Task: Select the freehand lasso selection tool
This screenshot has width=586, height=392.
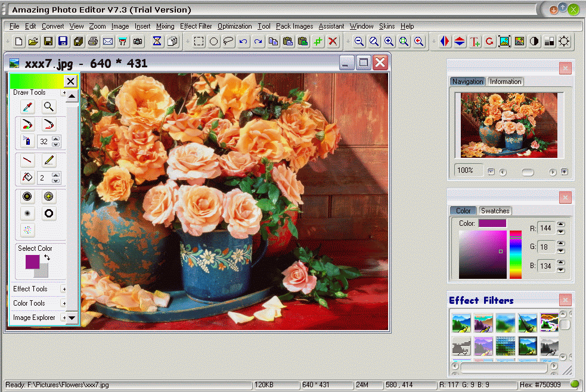Action: click(x=228, y=41)
